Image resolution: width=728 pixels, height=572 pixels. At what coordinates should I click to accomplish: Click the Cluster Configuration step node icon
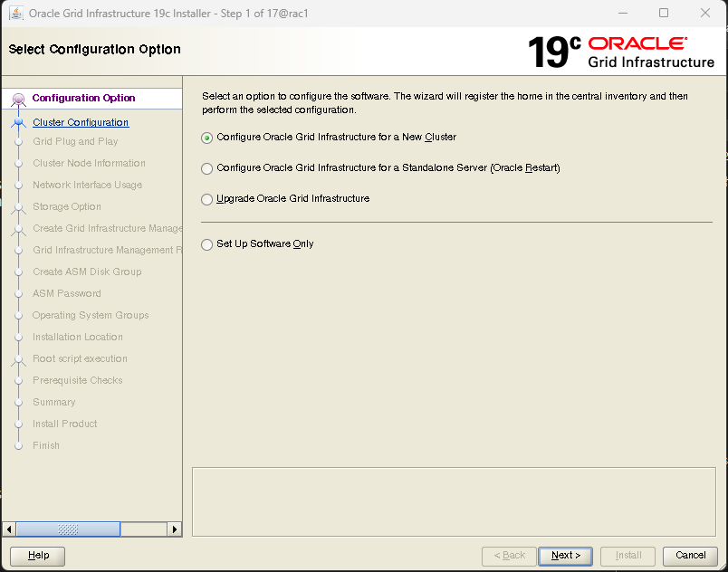click(19, 122)
